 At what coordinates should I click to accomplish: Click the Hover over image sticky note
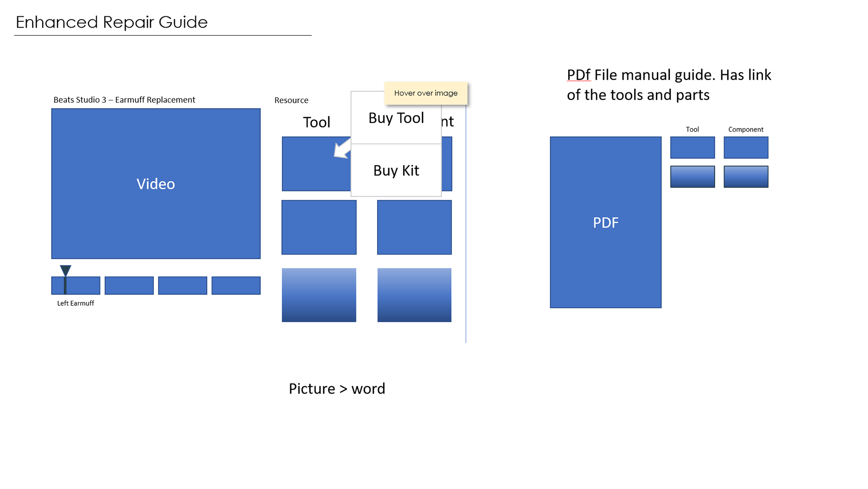point(425,93)
